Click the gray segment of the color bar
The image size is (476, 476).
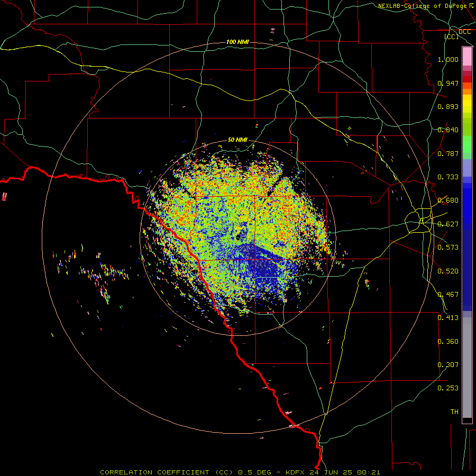coord(467,368)
